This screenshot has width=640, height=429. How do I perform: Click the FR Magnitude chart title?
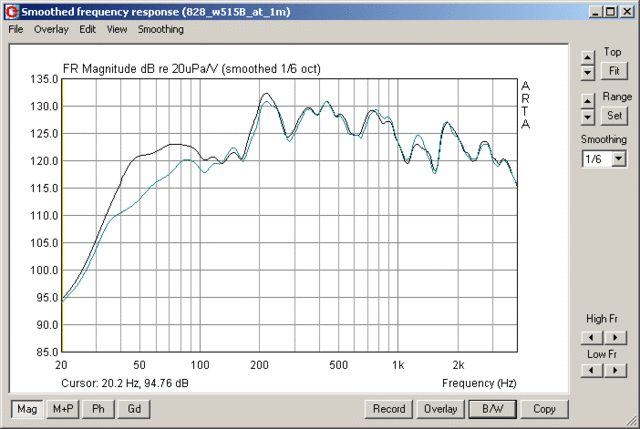click(191, 69)
